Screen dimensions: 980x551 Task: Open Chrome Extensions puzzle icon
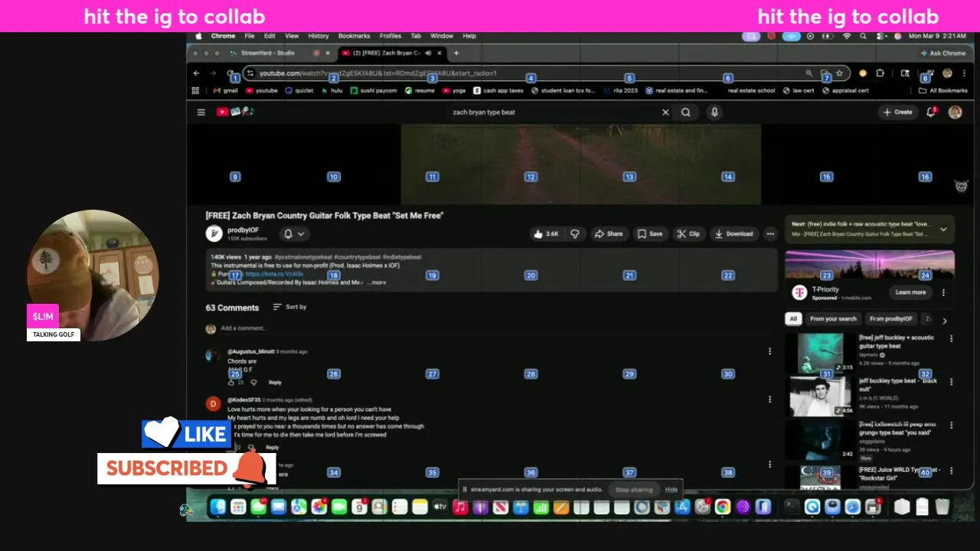pos(880,73)
